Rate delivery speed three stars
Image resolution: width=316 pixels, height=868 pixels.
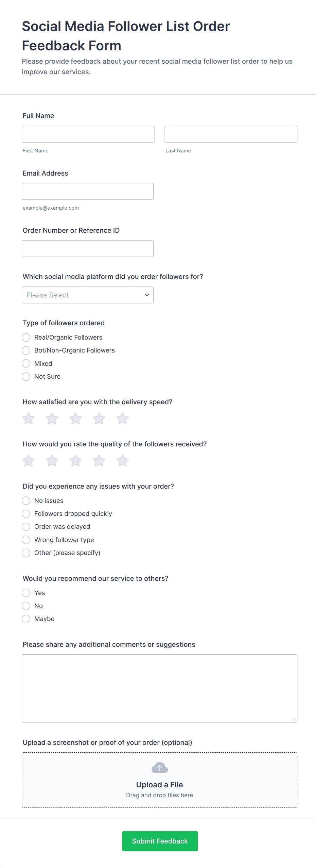coord(75,419)
